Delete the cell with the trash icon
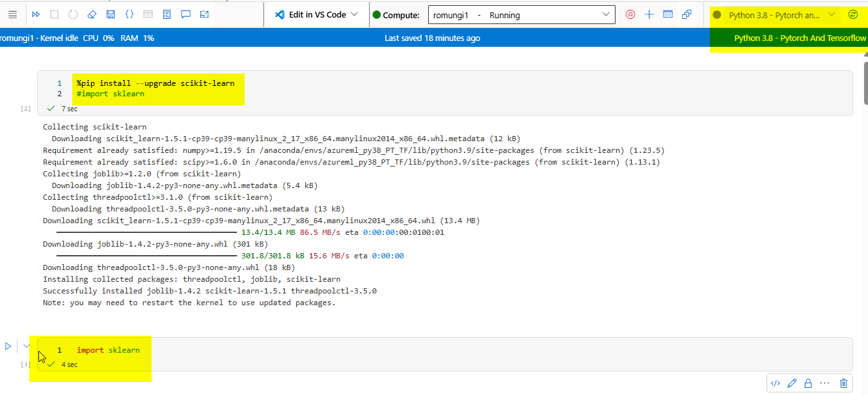 [x=844, y=383]
